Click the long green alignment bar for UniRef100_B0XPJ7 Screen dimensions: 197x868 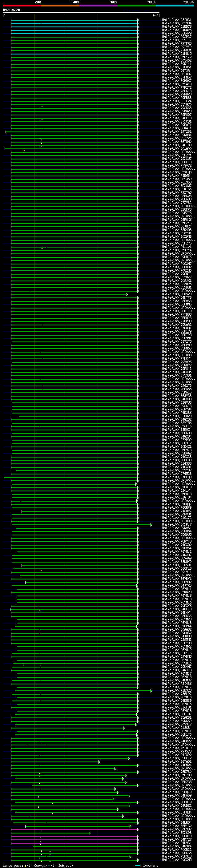click(x=82, y=525)
